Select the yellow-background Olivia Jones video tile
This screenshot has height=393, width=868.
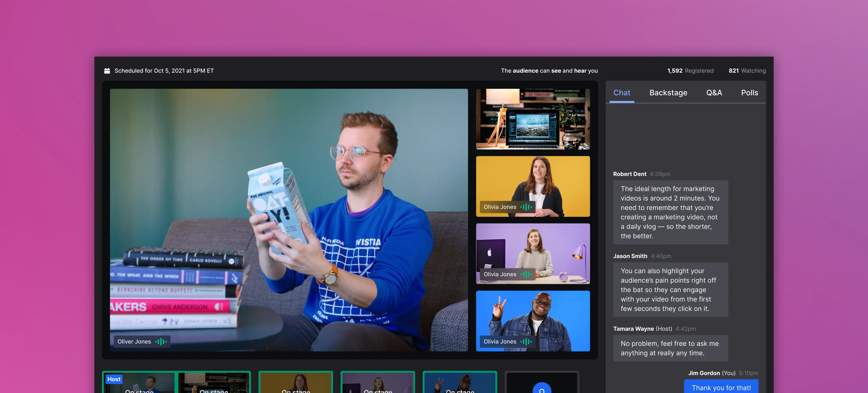click(x=533, y=186)
